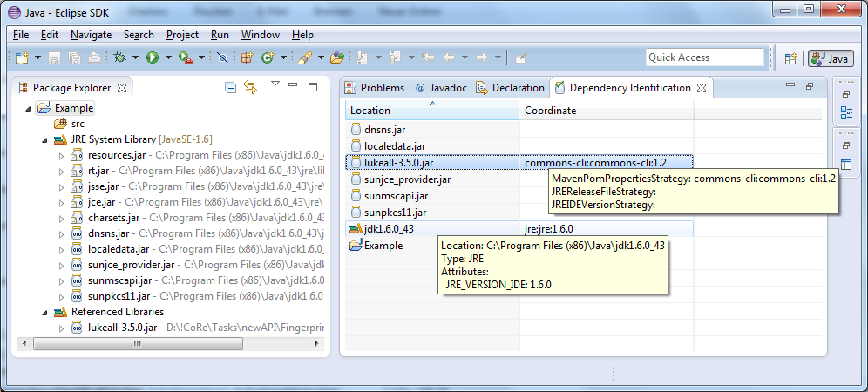The width and height of the screenshot is (868, 392).
Task: Select localedata.jar row in Location table
Action: (x=431, y=146)
